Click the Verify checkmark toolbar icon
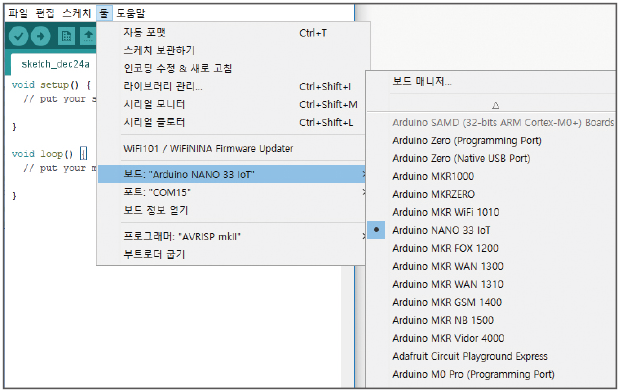620x390 pixels. coord(19,36)
